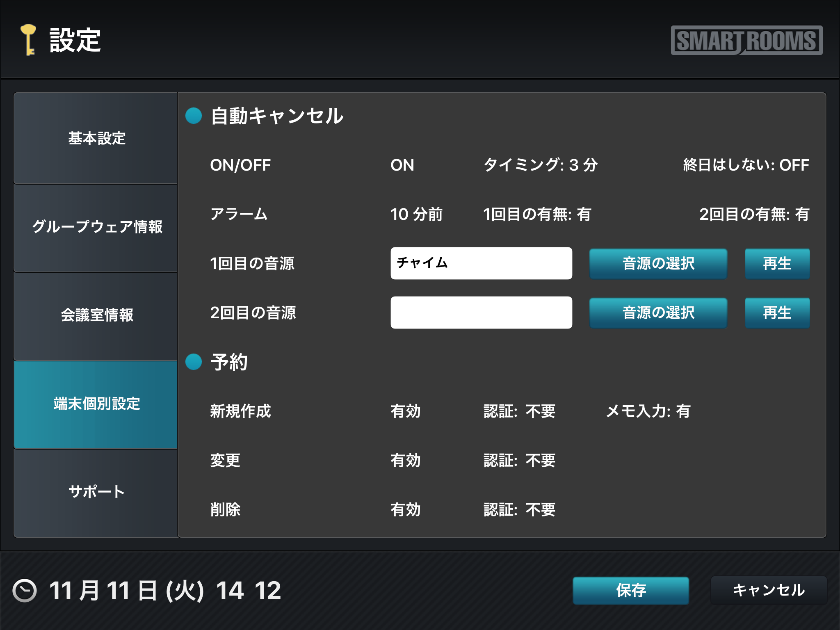Click blue bullet beside 自動キャンセル heading
This screenshot has width=840, height=630.
click(x=194, y=116)
